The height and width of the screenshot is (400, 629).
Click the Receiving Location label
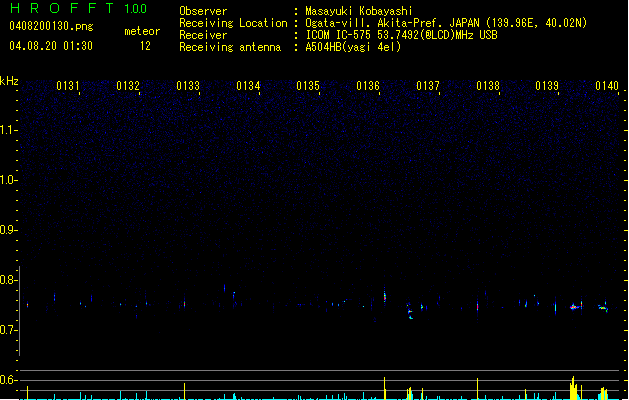(233, 23)
